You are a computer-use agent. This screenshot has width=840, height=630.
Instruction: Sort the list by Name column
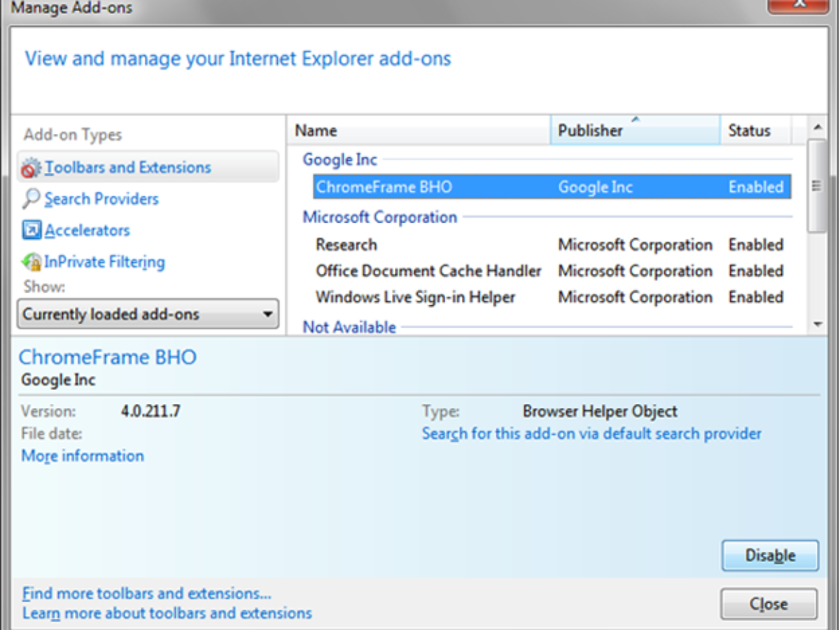click(419, 130)
